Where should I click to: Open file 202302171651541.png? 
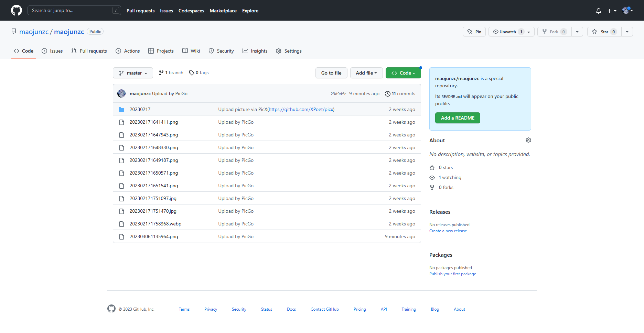point(154,186)
